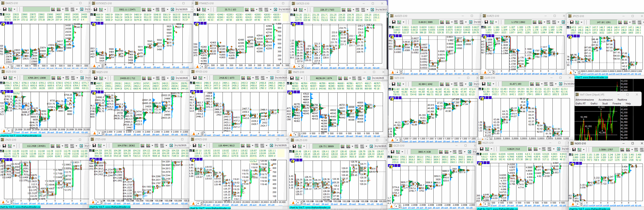Open thehawktrader.com link below ES25 chart
This screenshot has height=210, width=644.
click(28, 136)
